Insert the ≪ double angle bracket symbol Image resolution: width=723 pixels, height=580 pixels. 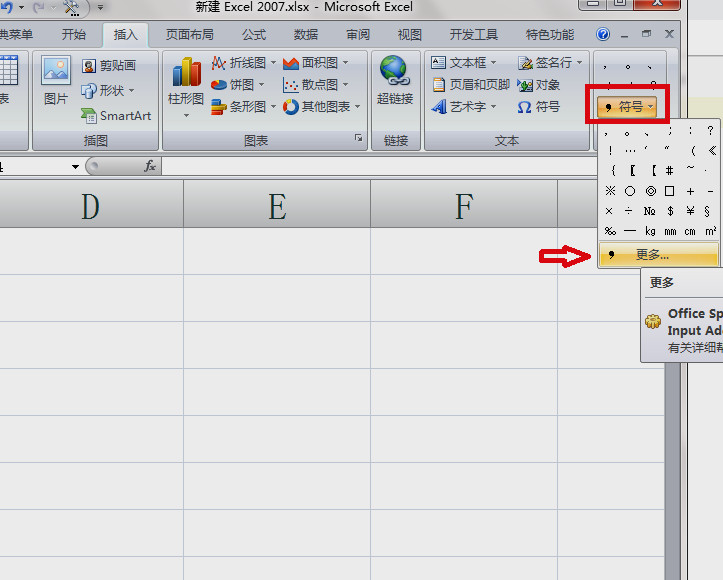(x=712, y=150)
